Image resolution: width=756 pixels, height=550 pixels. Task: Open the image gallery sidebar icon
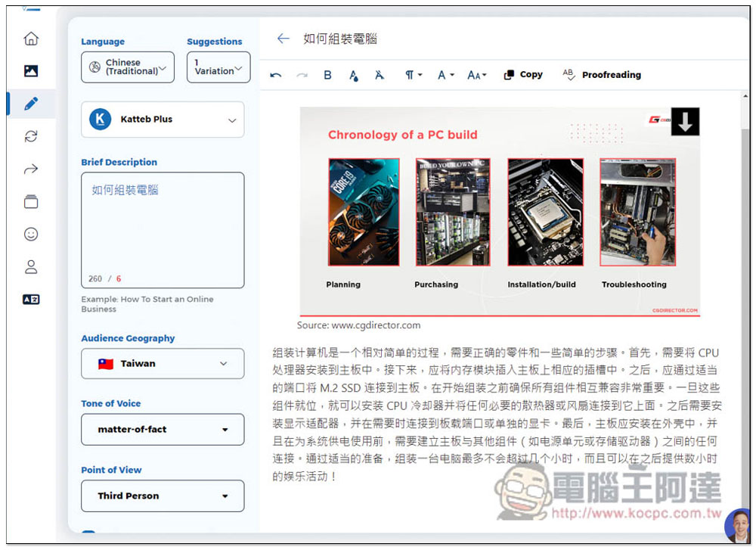(31, 71)
